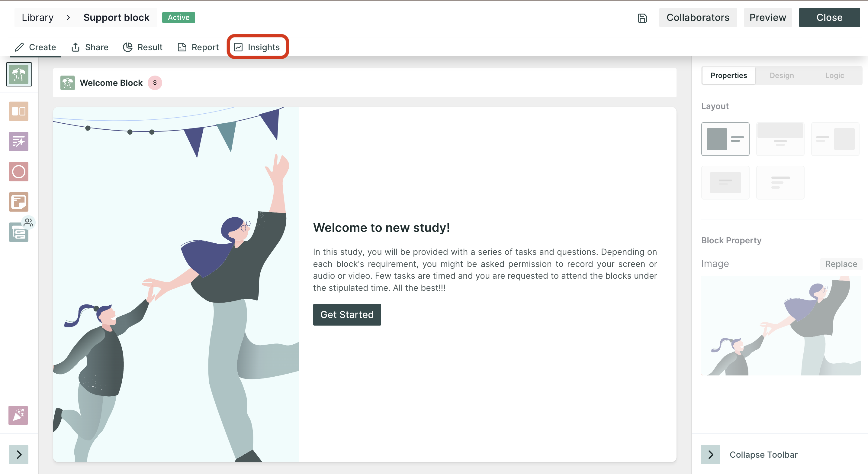Screen dimensions: 868x474
Task: Click the Collaborators button
Action: pyautogui.click(x=698, y=18)
